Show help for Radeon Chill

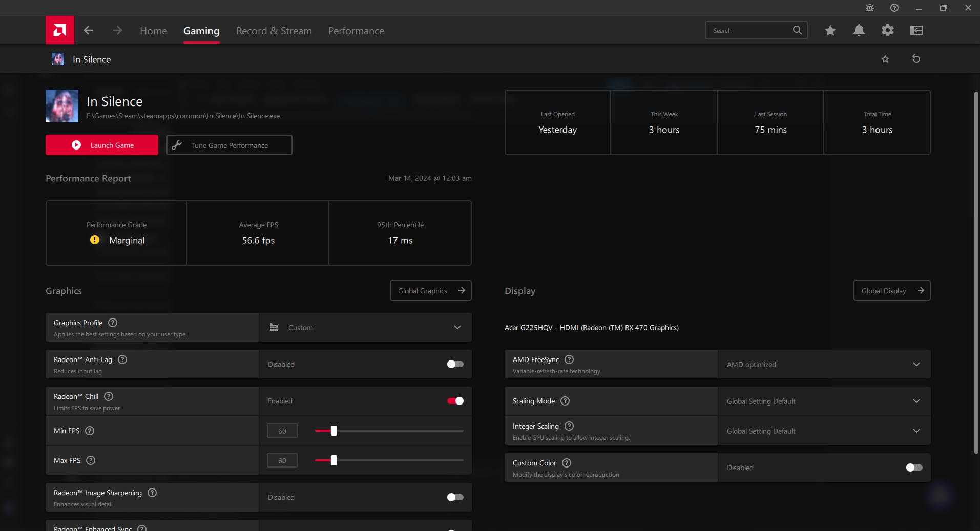click(109, 396)
